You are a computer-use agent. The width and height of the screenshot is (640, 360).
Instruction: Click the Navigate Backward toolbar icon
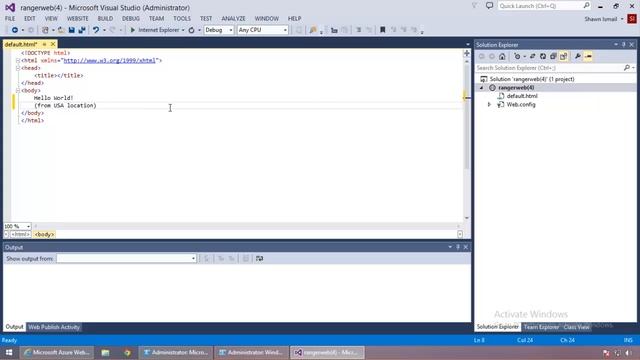tap(15, 30)
